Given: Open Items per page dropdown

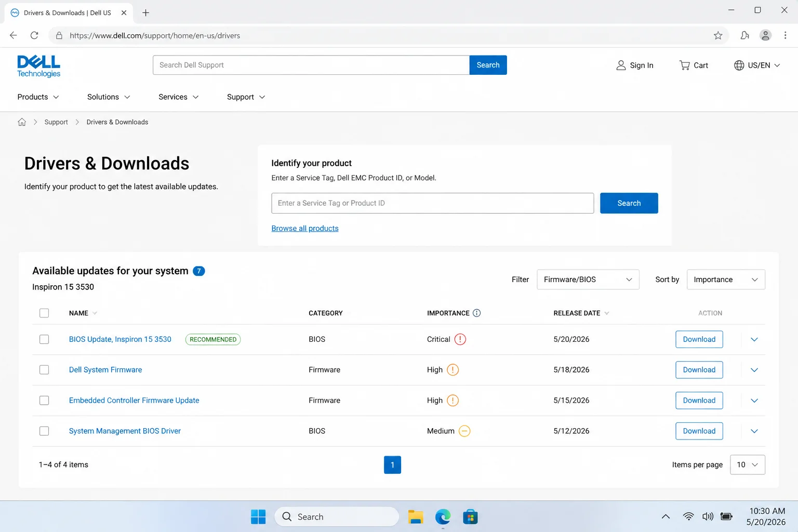Looking at the screenshot, I should (748, 464).
